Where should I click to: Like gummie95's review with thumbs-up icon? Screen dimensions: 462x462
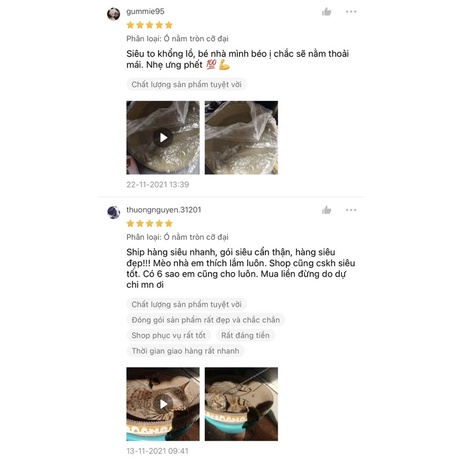point(326,12)
